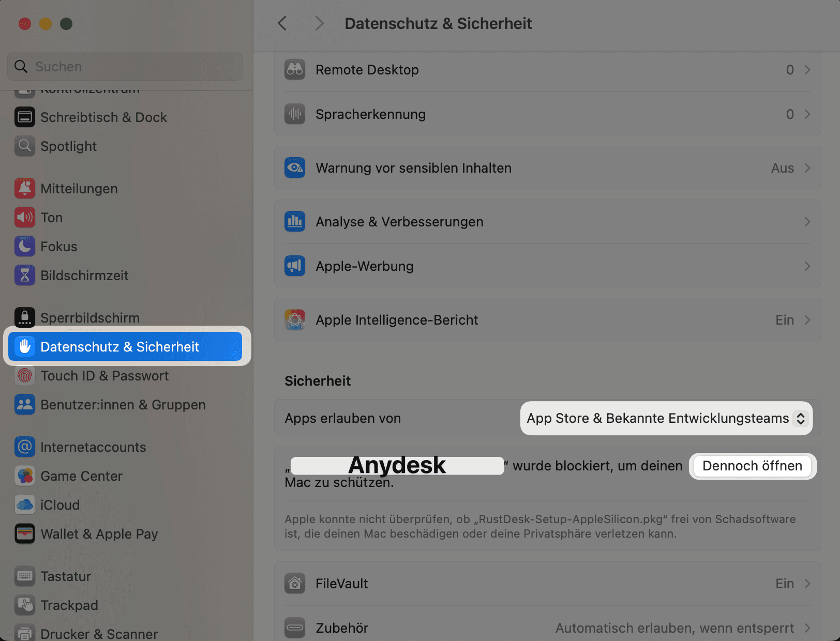Select Wallet & Apple Pay entry
The height and width of the screenshot is (641, 840).
[125, 534]
